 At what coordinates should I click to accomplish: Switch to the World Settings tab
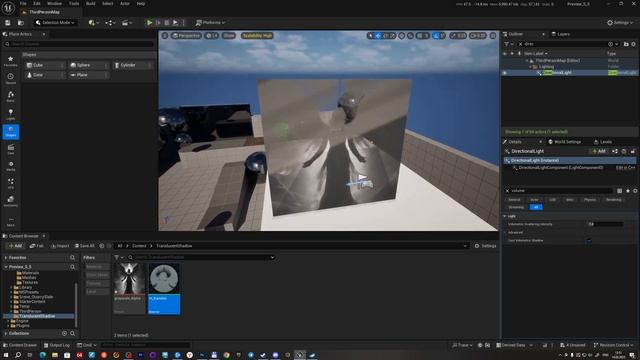[564, 142]
